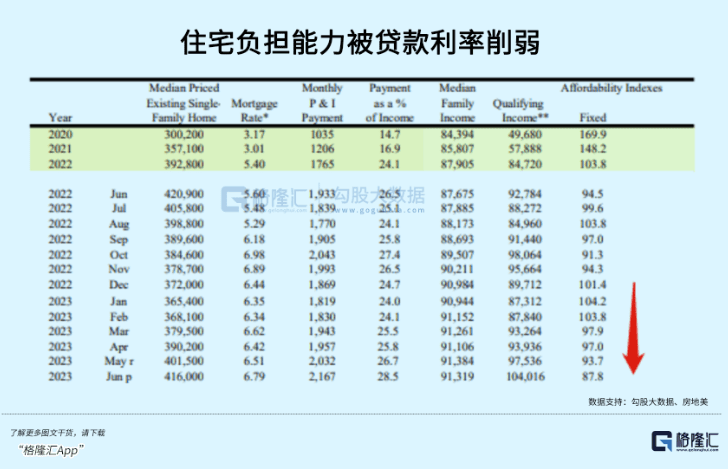728x469 pixels.
Task: Select the 2021 year cell
Action: pos(60,149)
